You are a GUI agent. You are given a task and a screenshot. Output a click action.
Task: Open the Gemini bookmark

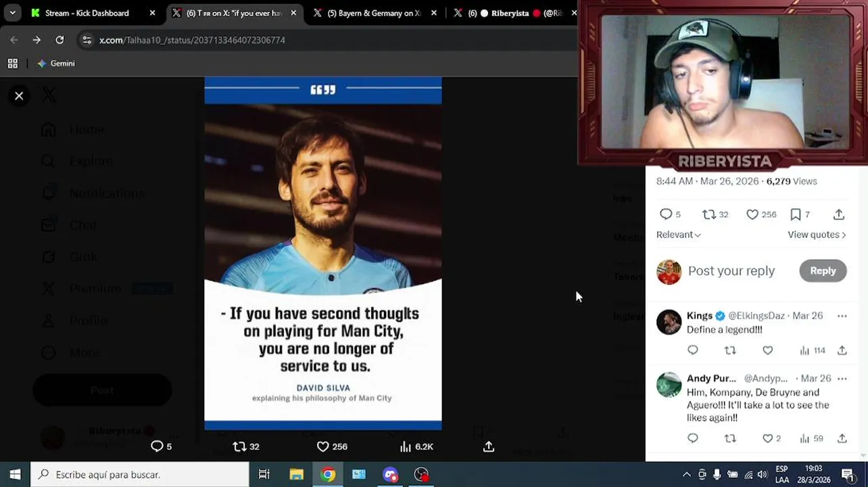coord(56,64)
